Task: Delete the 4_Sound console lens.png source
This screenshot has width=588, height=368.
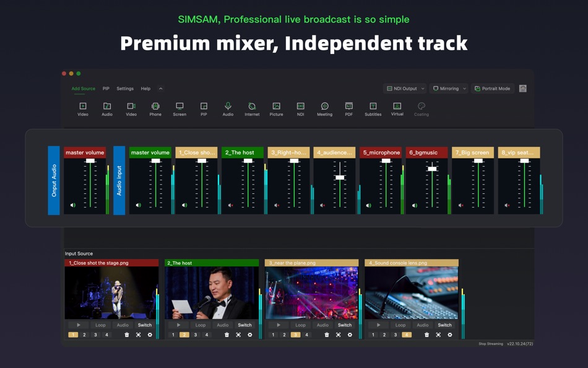Action: (x=426, y=335)
